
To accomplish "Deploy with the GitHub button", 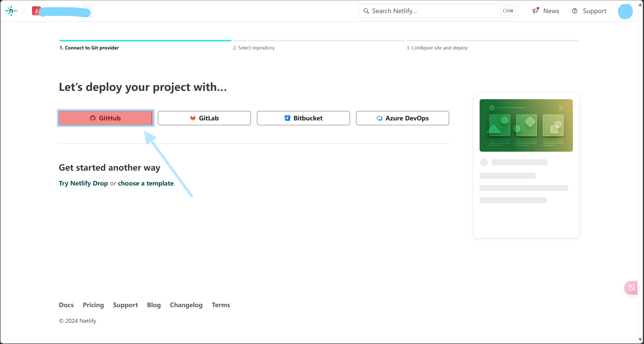I will 105,118.
